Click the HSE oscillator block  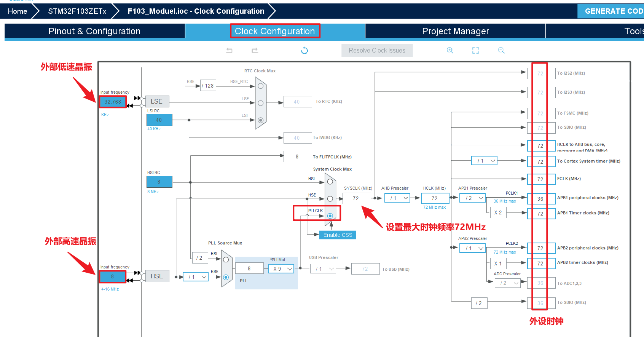(157, 276)
